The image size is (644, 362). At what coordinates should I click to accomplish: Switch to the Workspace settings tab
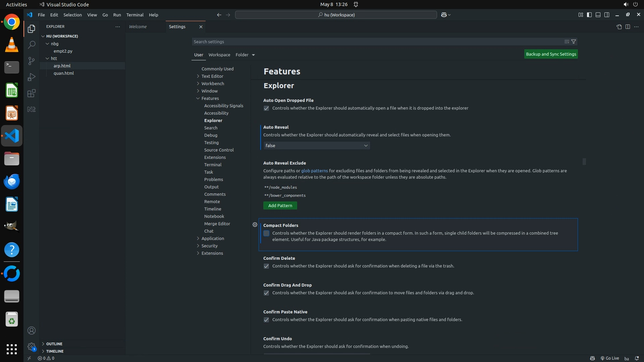click(x=219, y=55)
